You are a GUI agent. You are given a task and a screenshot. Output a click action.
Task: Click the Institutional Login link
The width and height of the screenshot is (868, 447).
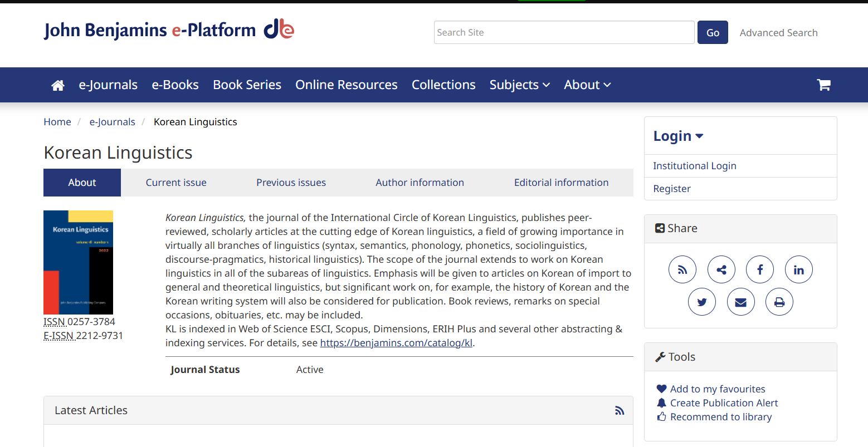695,166
